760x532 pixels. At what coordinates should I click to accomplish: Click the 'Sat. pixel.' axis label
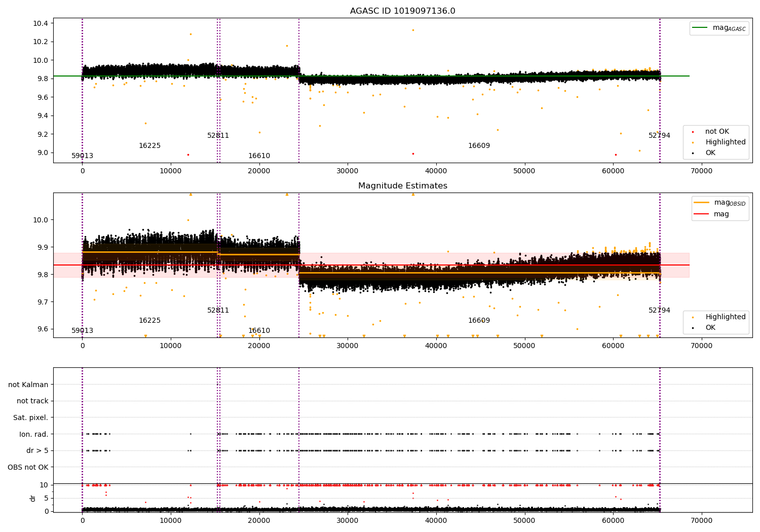pyautogui.click(x=31, y=417)
